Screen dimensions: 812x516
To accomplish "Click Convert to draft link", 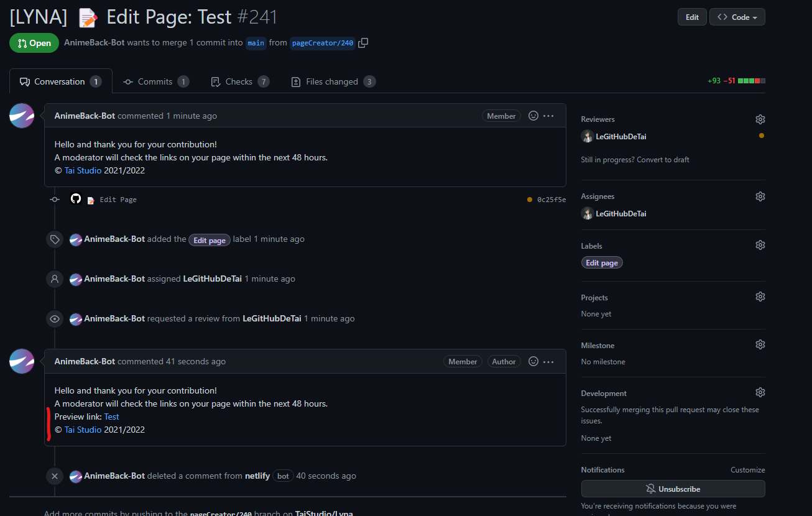I will (664, 160).
